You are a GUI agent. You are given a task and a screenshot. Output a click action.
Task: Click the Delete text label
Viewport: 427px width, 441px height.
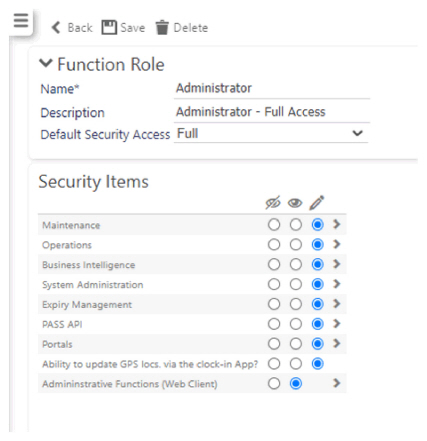[191, 28]
